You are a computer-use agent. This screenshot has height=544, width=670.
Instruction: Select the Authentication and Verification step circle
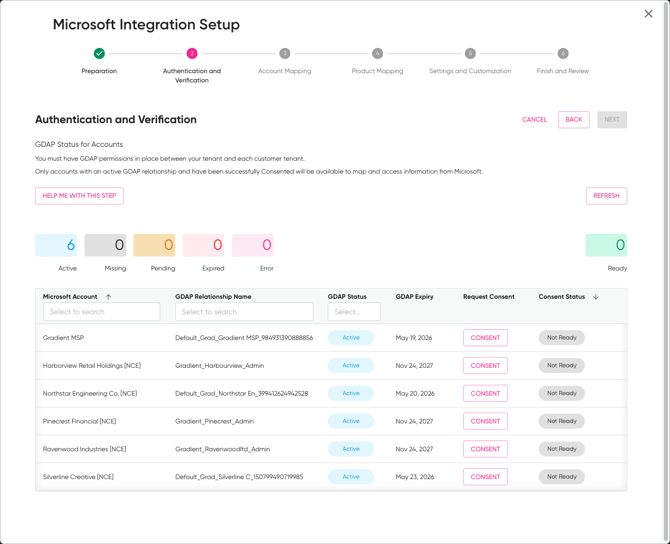192,53
